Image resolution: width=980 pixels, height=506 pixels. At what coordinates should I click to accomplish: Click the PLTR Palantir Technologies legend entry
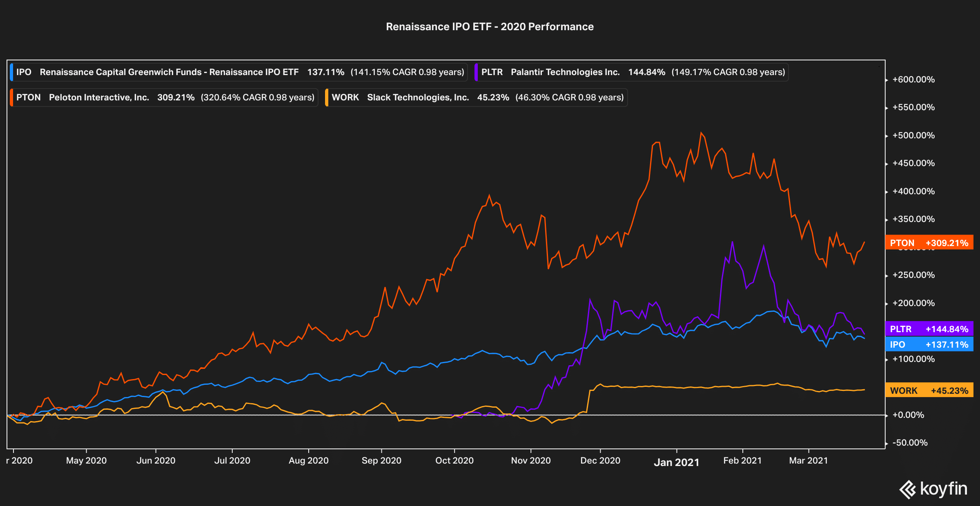631,72
